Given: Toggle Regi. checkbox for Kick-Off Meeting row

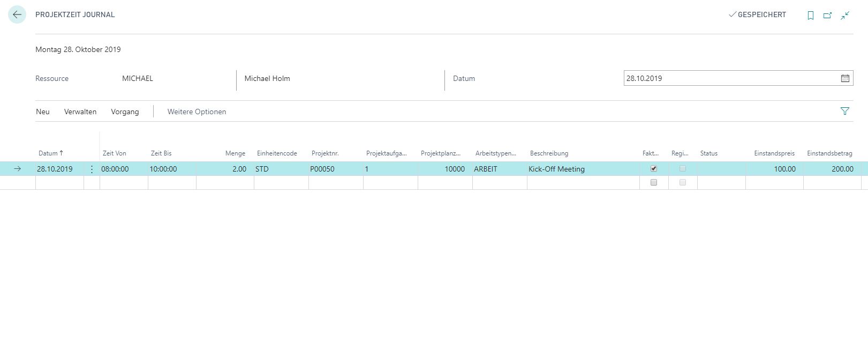Looking at the screenshot, I should pos(683,168).
